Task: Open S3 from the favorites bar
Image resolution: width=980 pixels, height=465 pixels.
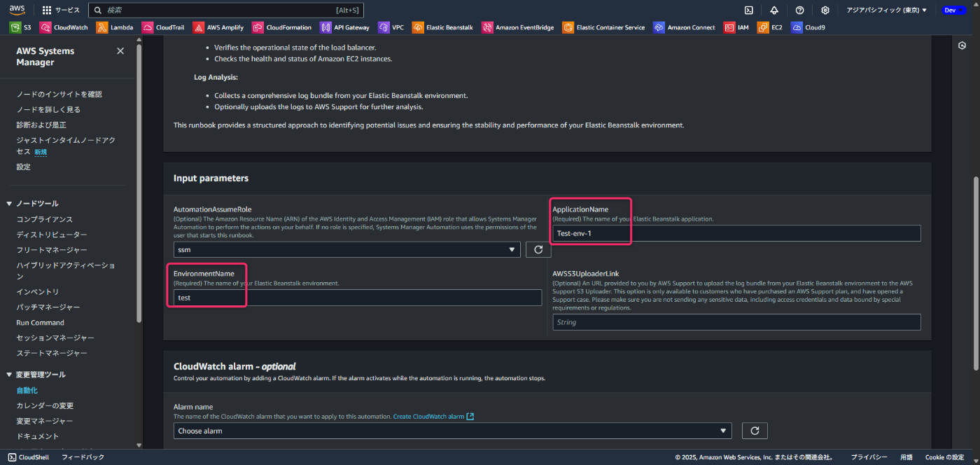Action: click(x=20, y=28)
